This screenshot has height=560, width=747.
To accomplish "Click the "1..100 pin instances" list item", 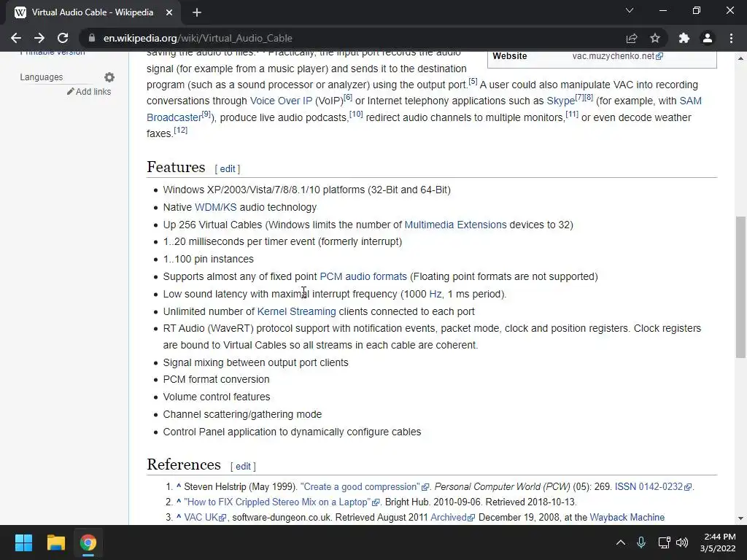I will coord(208,259).
